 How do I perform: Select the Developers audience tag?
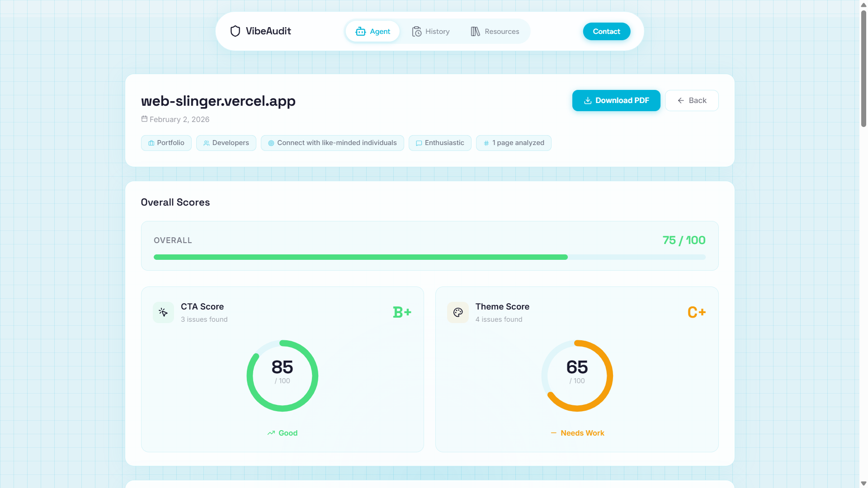[226, 143]
